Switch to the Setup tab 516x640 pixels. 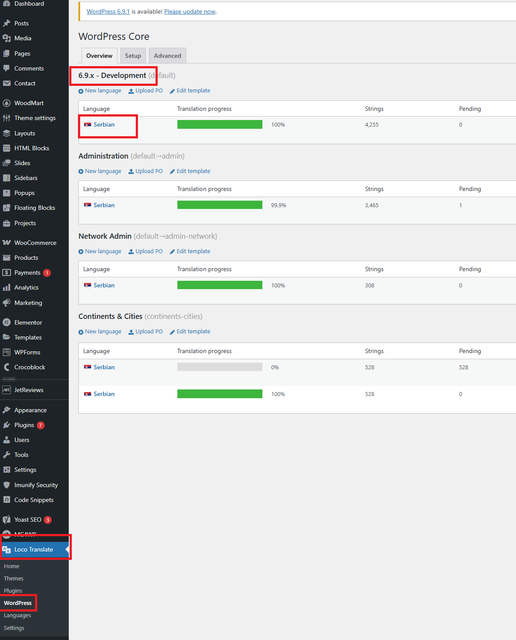(133, 56)
